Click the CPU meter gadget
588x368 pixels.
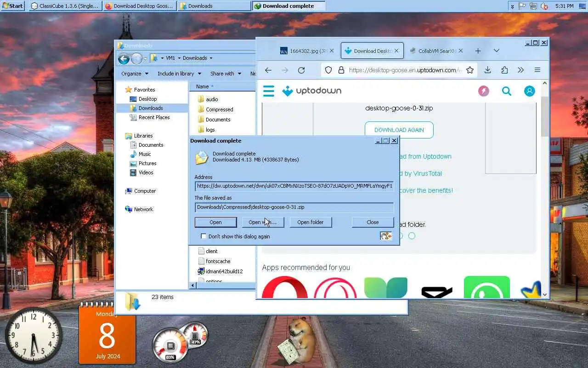coord(170,345)
